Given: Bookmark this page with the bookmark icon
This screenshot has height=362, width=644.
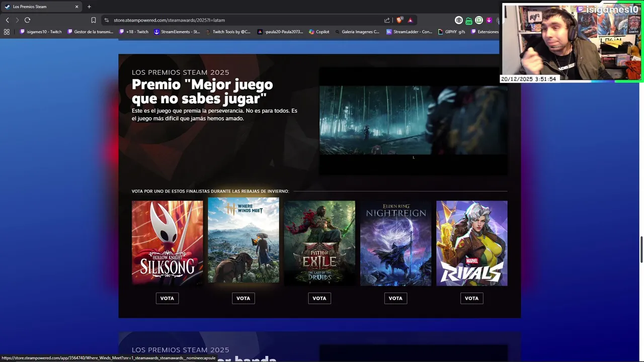Looking at the screenshot, I should point(94,20).
